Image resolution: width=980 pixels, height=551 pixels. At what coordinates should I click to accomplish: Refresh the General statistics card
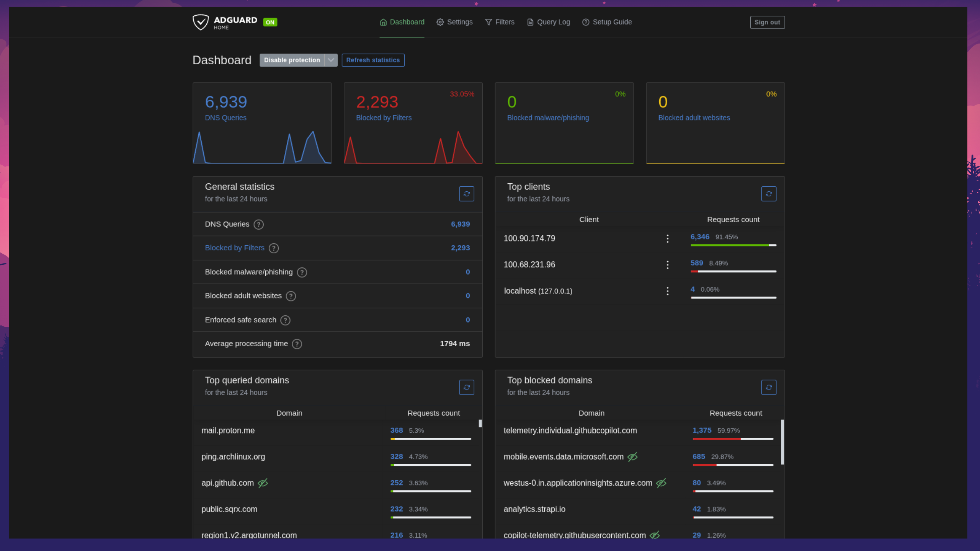pyautogui.click(x=467, y=194)
